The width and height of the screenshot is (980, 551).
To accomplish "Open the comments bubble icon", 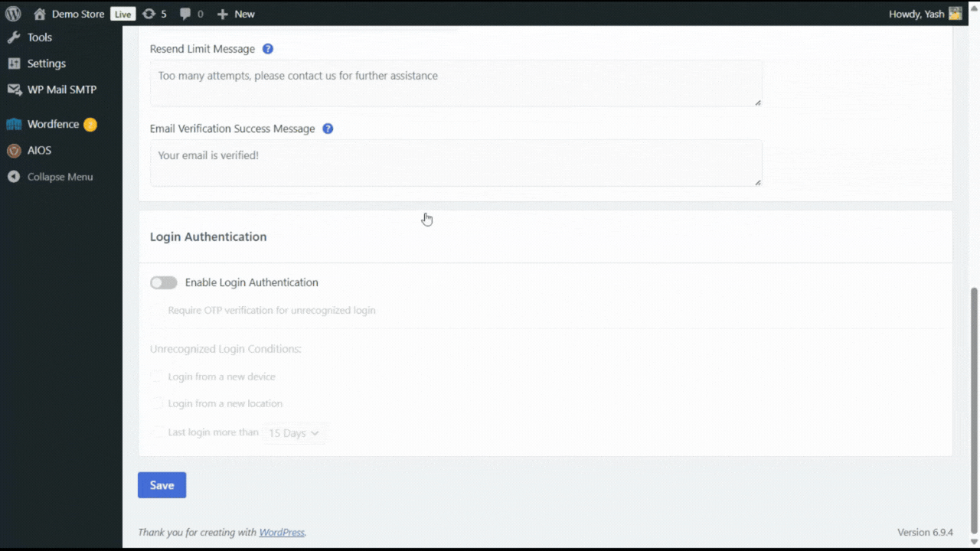I will 185,14.
